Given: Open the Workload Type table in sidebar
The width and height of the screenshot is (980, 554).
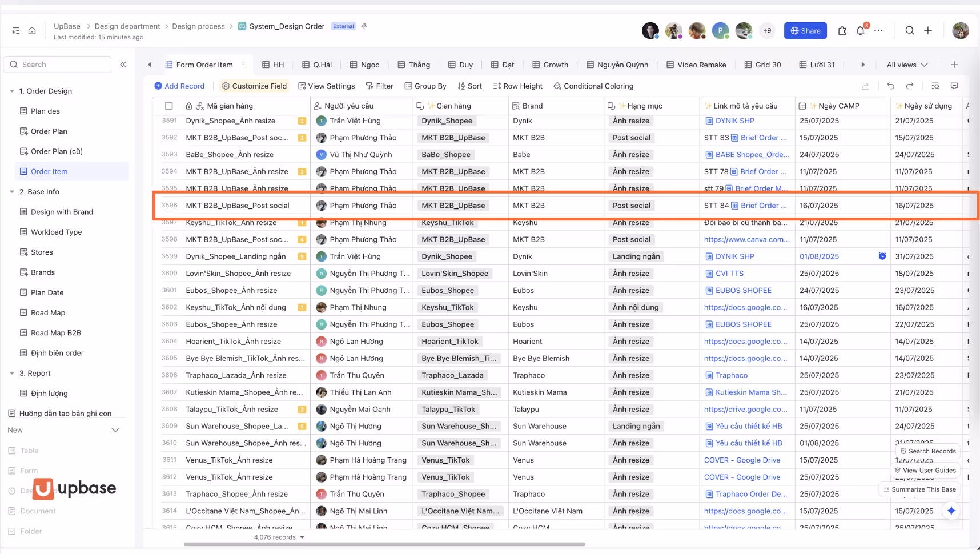Looking at the screenshot, I should [x=56, y=232].
